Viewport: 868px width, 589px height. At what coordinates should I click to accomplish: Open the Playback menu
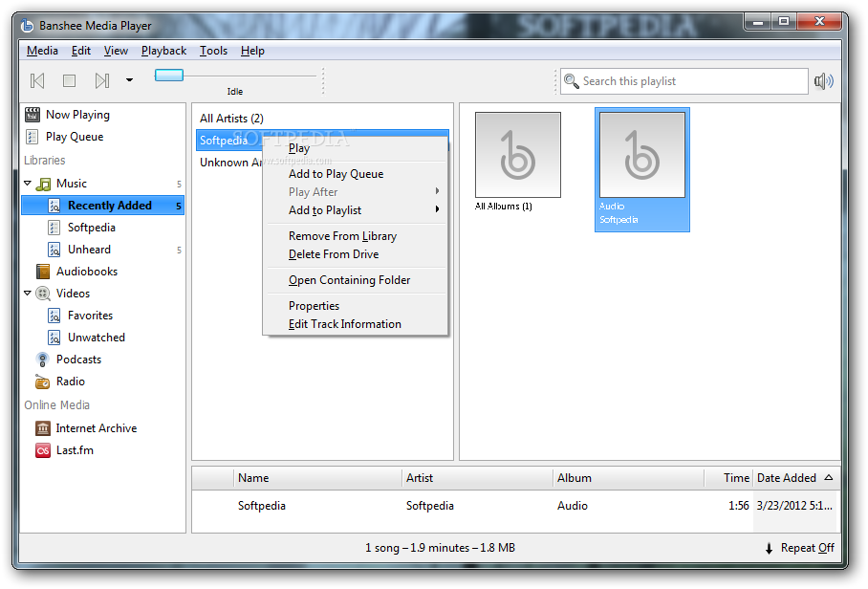point(163,51)
